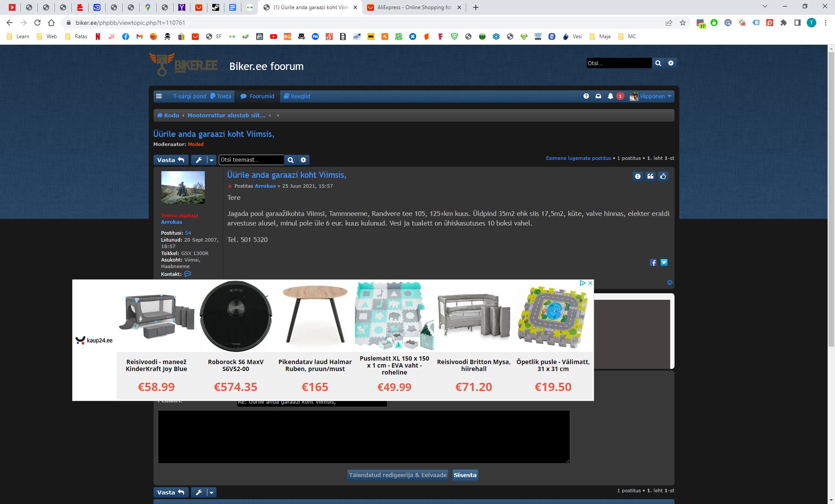
Task: Open advanced search gear next to Otsi field
Action: coord(671,63)
